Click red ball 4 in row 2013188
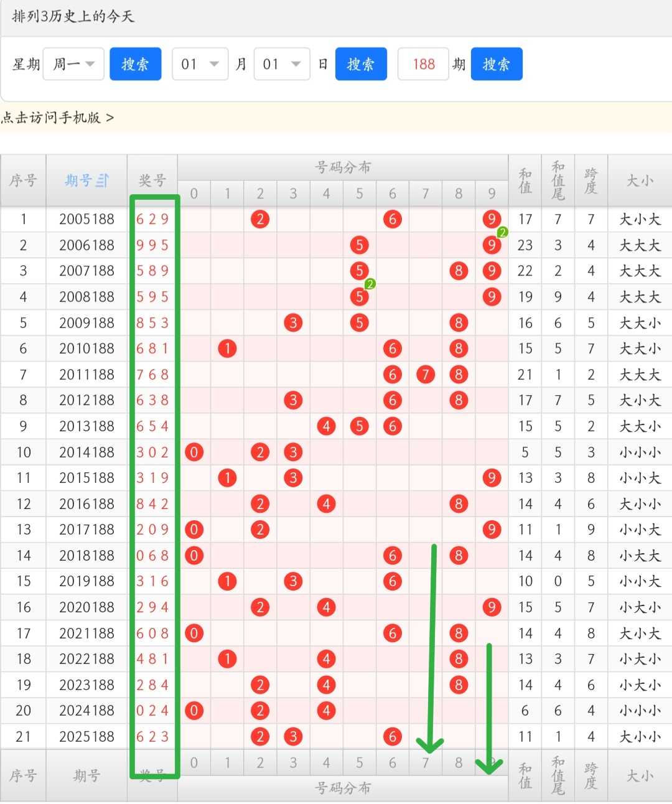This screenshot has height=804, width=672. coord(326,426)
